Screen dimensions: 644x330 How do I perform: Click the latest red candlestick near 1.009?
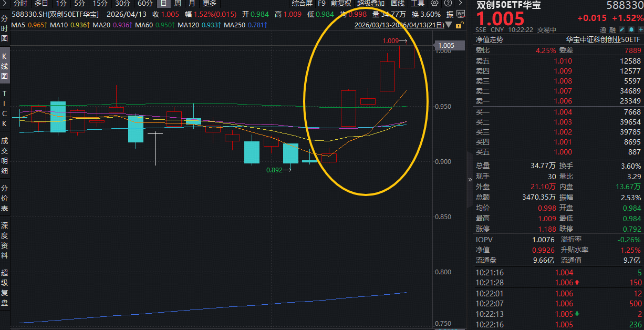407,56
